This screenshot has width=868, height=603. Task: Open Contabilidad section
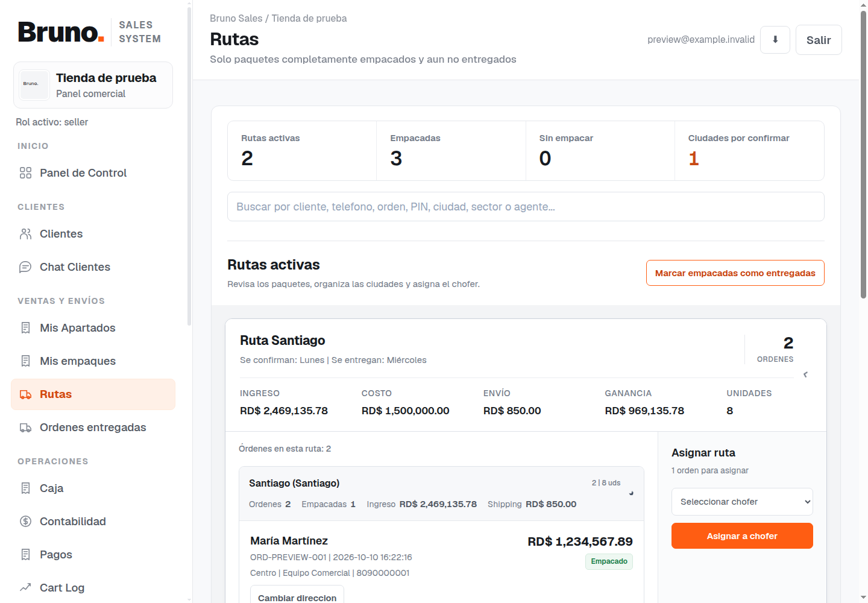[93, 522]
